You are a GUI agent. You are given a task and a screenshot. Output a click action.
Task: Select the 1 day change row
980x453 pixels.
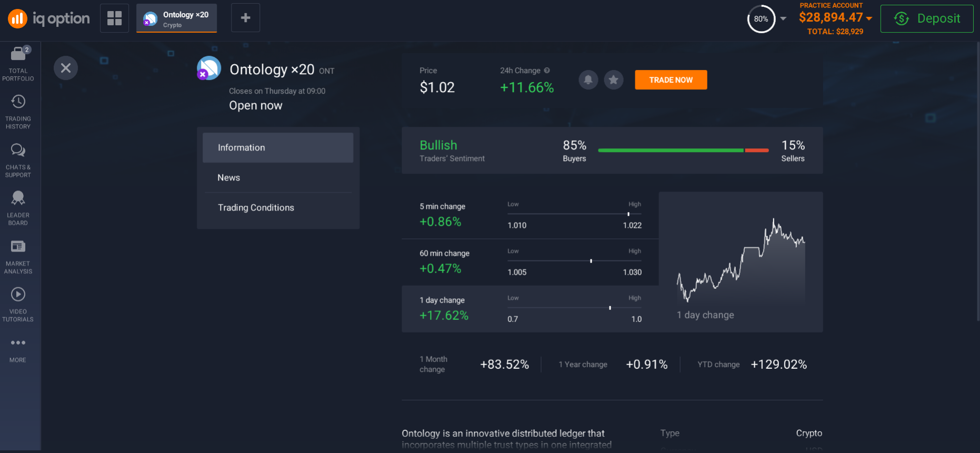click(x=530, y=309)
